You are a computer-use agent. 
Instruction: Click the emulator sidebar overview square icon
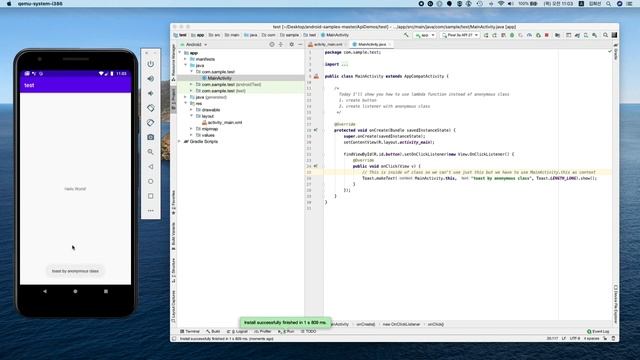click(x=151, y=196)
